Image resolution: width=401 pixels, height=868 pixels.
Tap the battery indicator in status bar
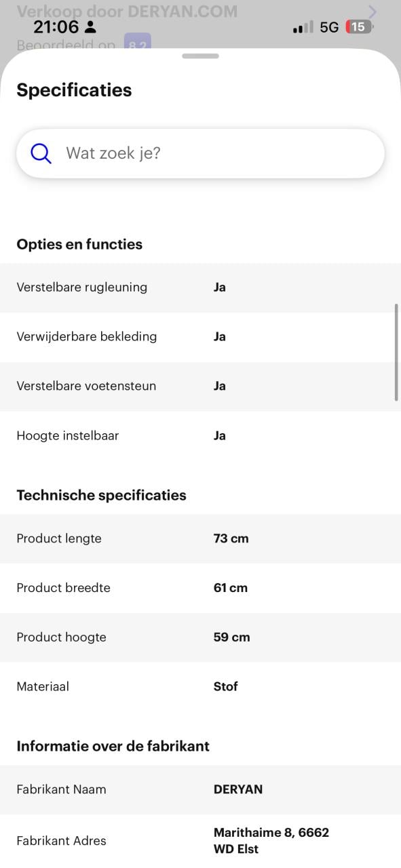click(x=359, y=27)
